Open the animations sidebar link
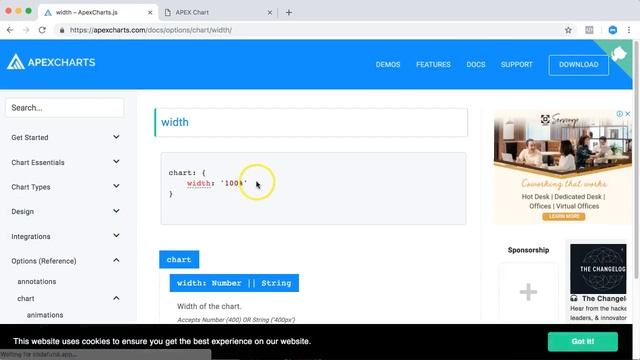The width and height of the screenshot is (640, 360). click(45, 315)
